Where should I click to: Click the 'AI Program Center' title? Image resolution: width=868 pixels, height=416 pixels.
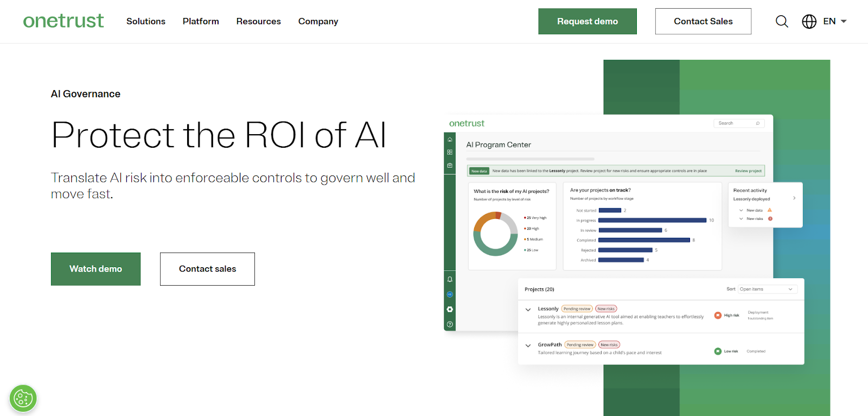point(499,144)
